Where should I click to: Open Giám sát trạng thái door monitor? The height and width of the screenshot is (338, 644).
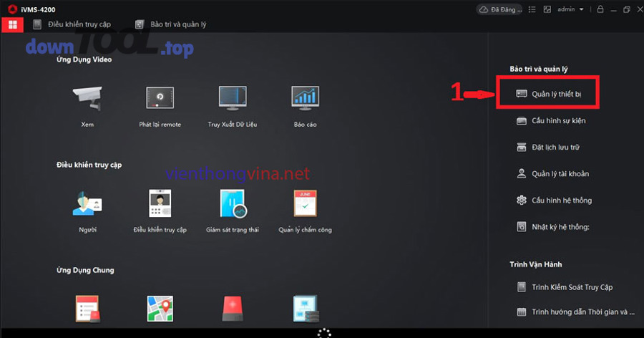[232, 205]
